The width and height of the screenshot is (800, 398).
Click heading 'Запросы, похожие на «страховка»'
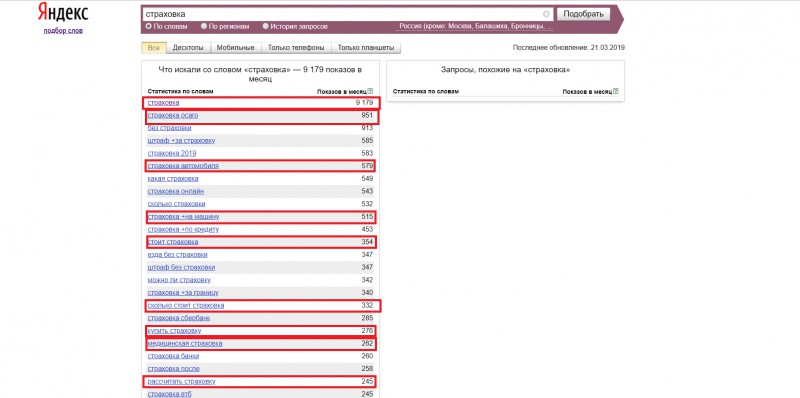coord(505,70)
